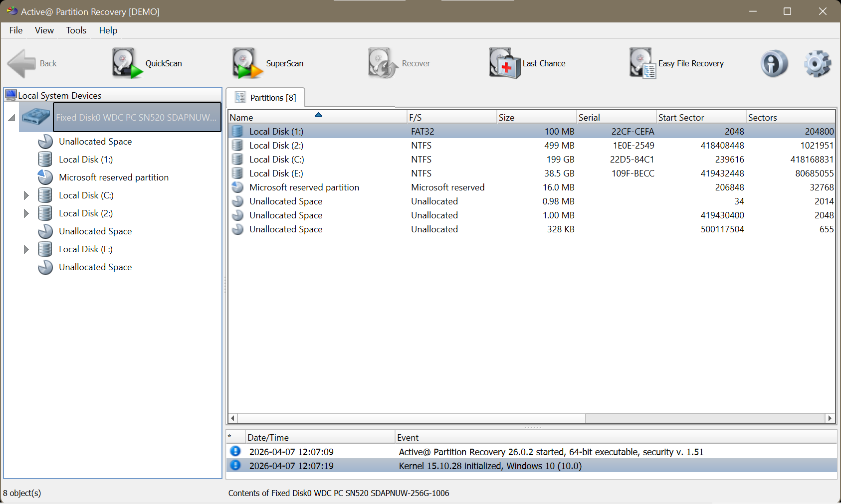
Task: Expand the Local Disk (2:) tree node
Action: point(26,213)
